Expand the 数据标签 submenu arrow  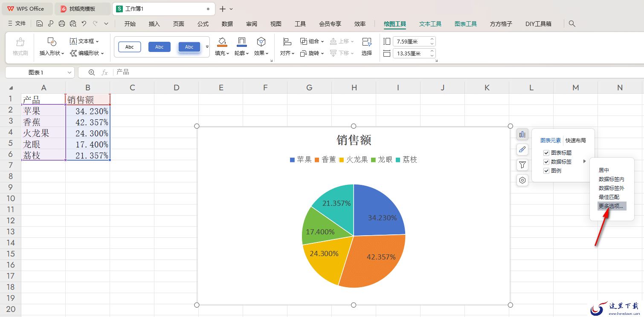[585, 161]
